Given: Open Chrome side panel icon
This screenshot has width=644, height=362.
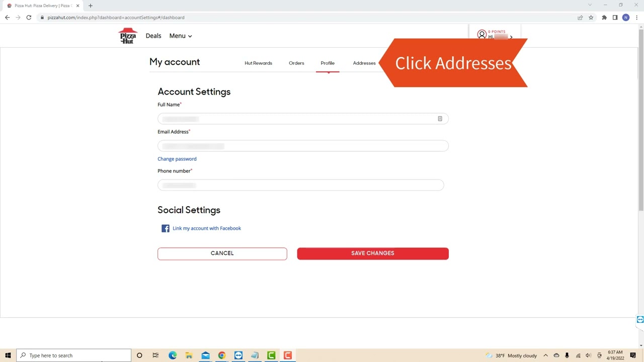Looking at the screenshot, I should coord(615,17).
